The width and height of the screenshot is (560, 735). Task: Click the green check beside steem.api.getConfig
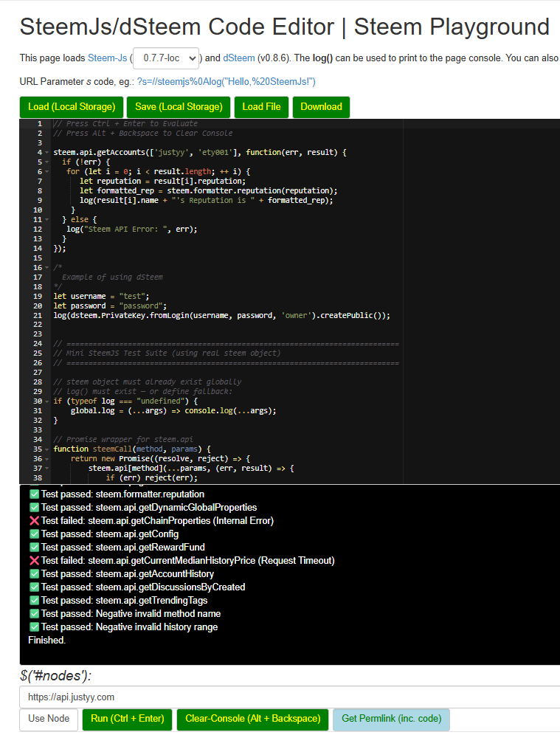point(34,534)
